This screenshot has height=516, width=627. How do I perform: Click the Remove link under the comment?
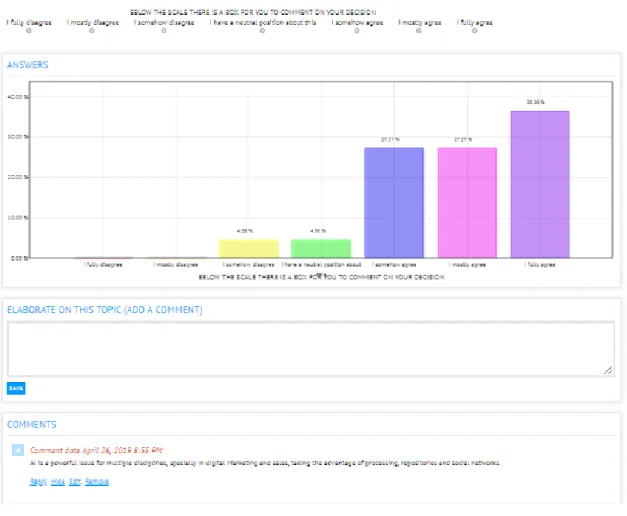[x=97, y=481]
